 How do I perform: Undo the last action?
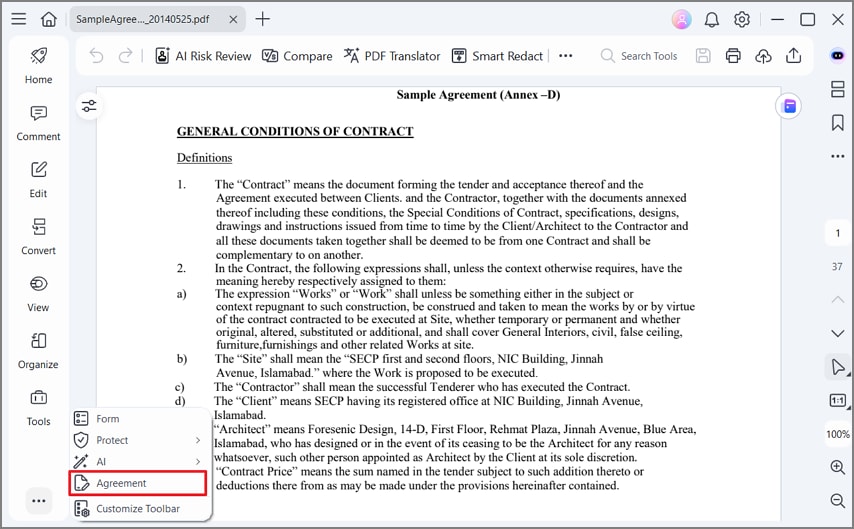coord(96,56)
